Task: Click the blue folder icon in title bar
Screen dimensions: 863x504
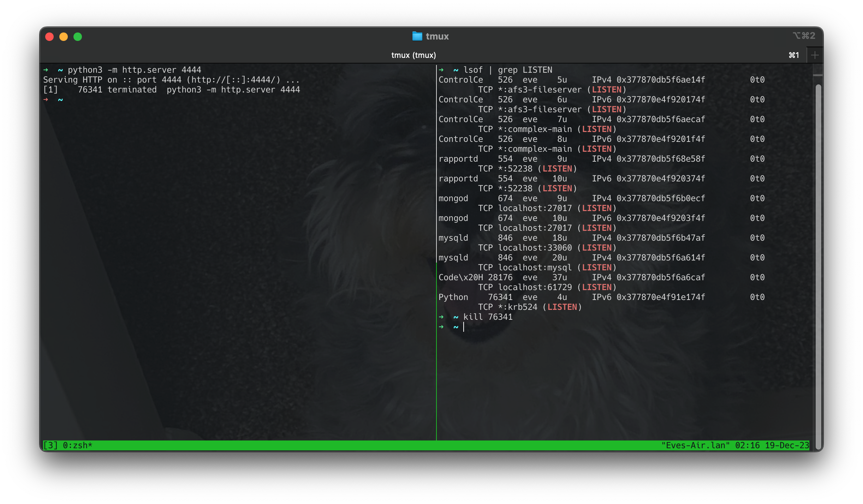Action: pyautogui.click(x=418, y=36)
